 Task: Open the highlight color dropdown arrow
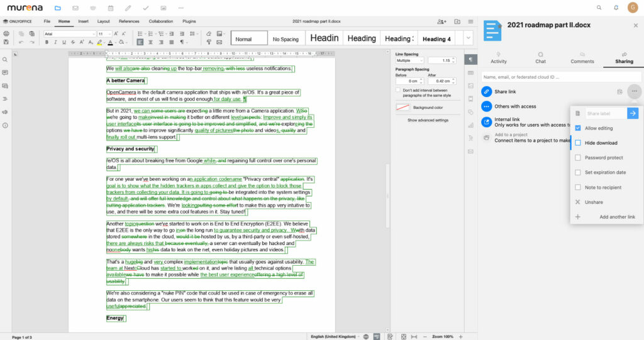click(x=104, y=42)
